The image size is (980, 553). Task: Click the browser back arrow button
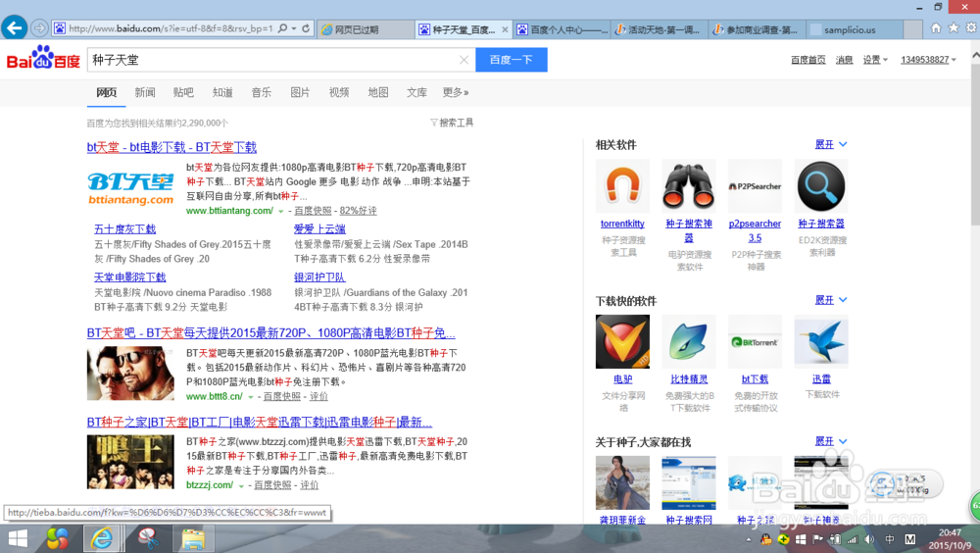point(14,28)
